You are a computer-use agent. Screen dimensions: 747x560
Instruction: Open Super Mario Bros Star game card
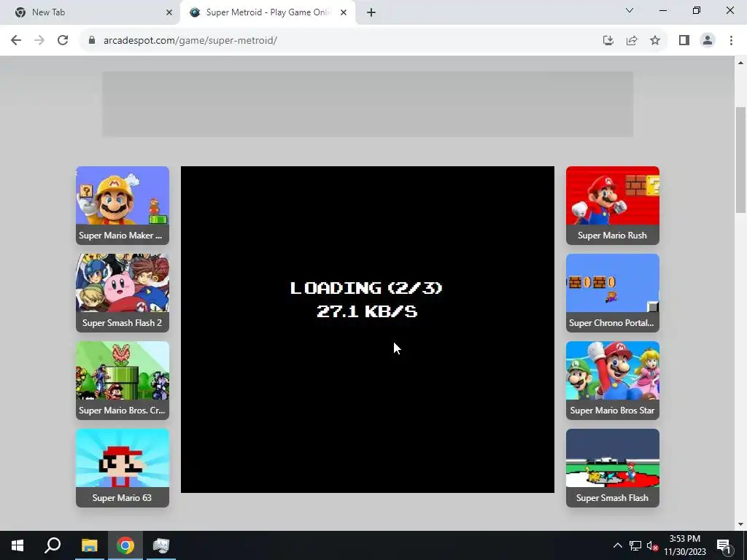(613, 381)
